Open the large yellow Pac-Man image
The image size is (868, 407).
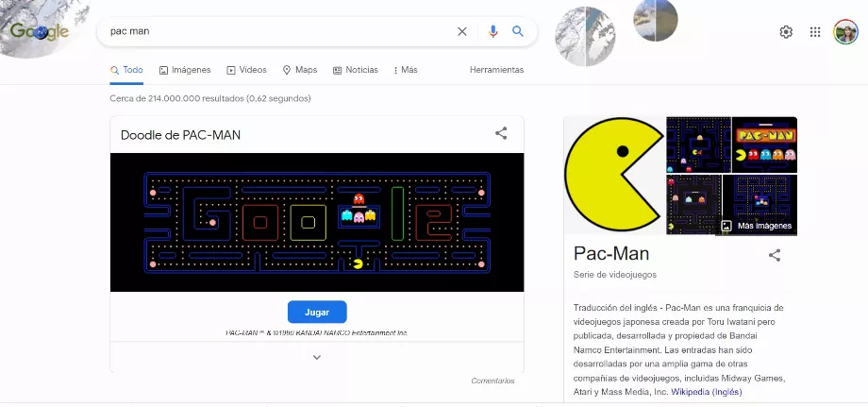(614, 175)
